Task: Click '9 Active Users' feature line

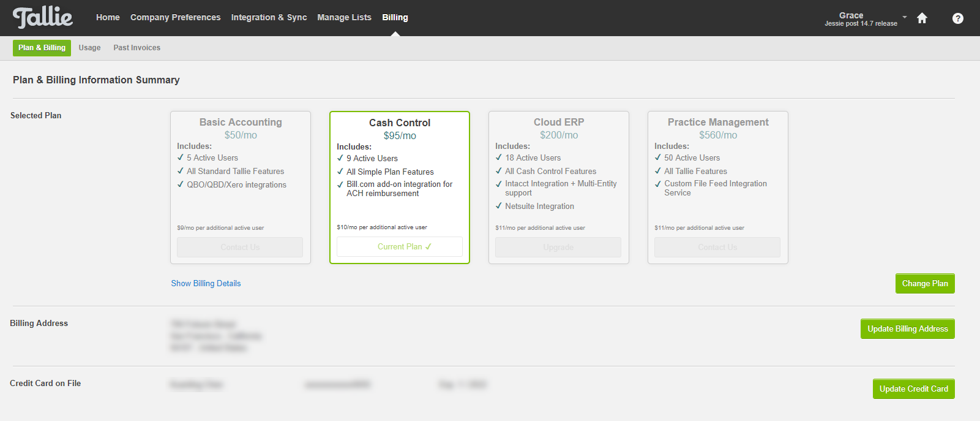Action: pos(372,159)
